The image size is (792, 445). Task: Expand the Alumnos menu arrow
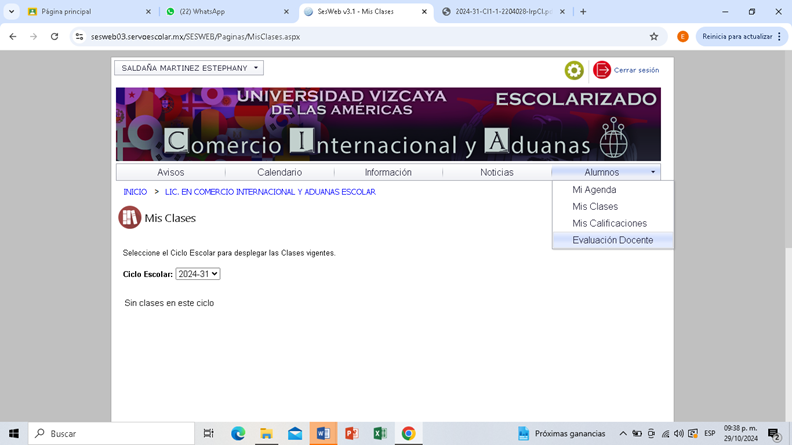[653, 172]
